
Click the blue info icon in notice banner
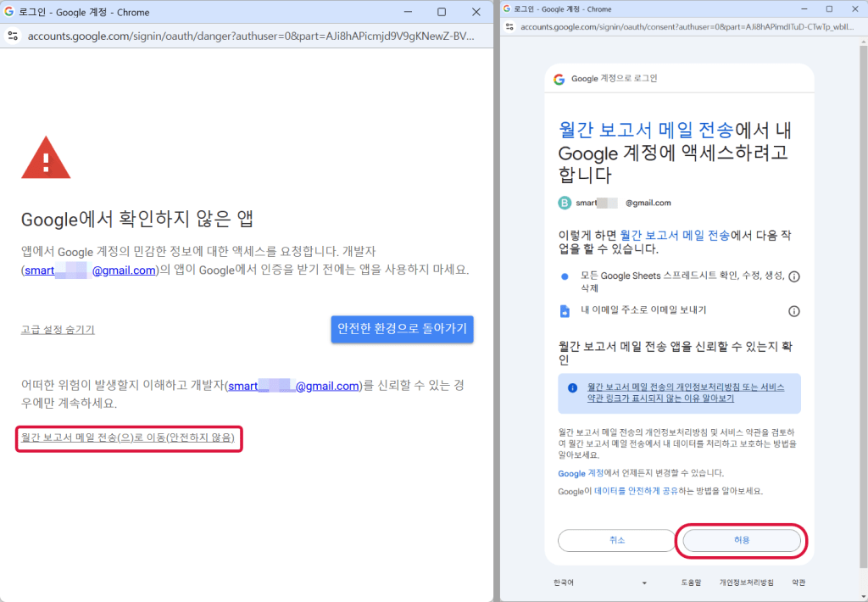coord(573,387)
